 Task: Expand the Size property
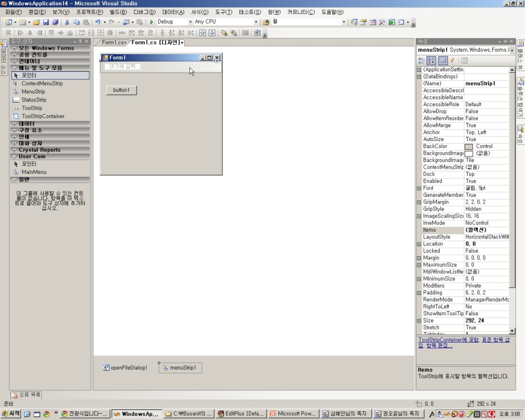pos(419,321)
